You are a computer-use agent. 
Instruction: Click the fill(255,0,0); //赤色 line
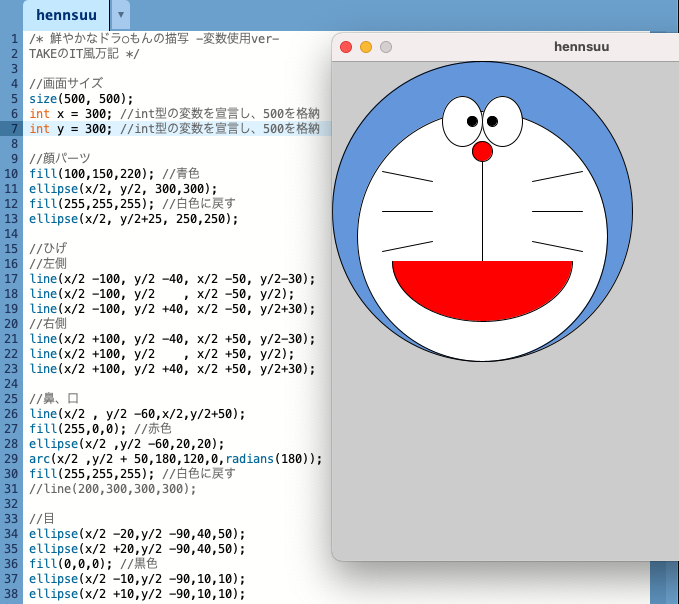tap(100, 429)
